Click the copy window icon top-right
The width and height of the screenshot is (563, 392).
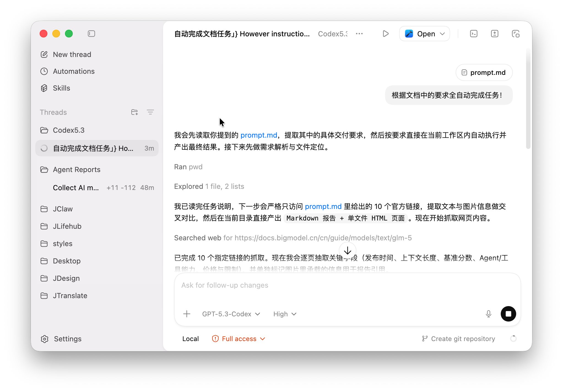click(x=515, y=34)
